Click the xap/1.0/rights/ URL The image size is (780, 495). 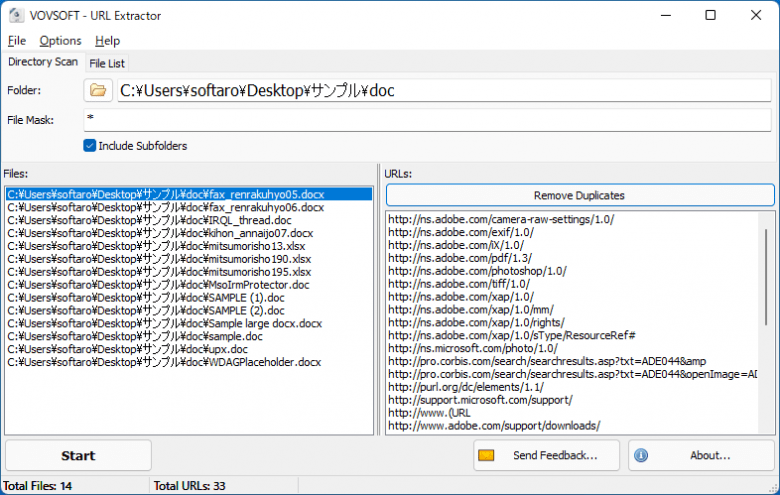point(476,323)
